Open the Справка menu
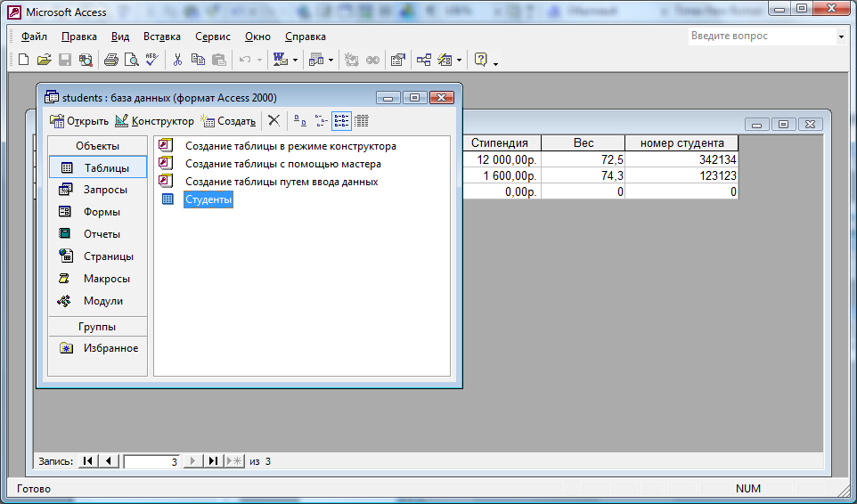The image size is (857, 504). click(x=305, y=37)
